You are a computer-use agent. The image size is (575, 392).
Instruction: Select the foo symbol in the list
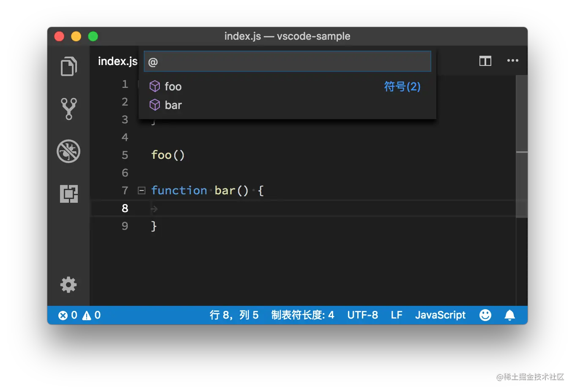(287, 87)
